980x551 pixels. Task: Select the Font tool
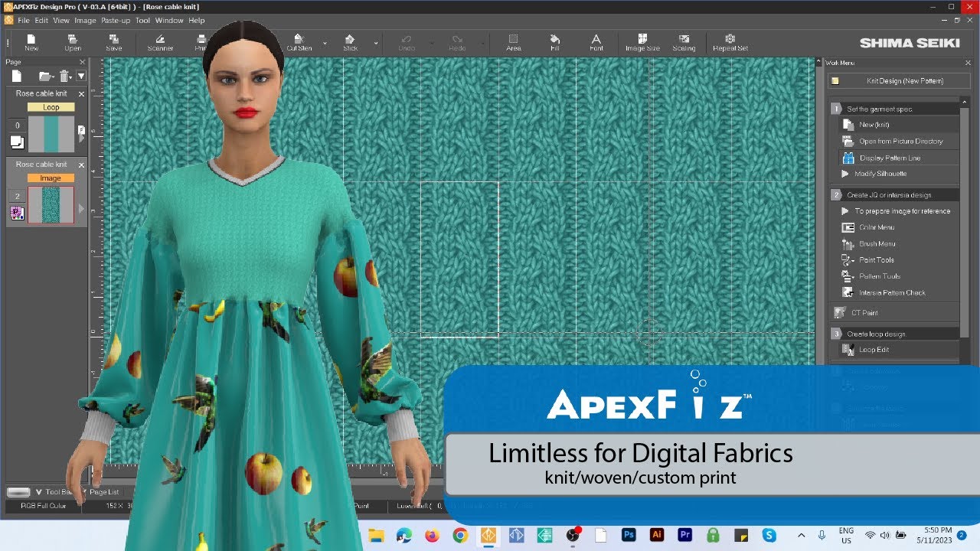pyautogui.click(x=596, y=41)
